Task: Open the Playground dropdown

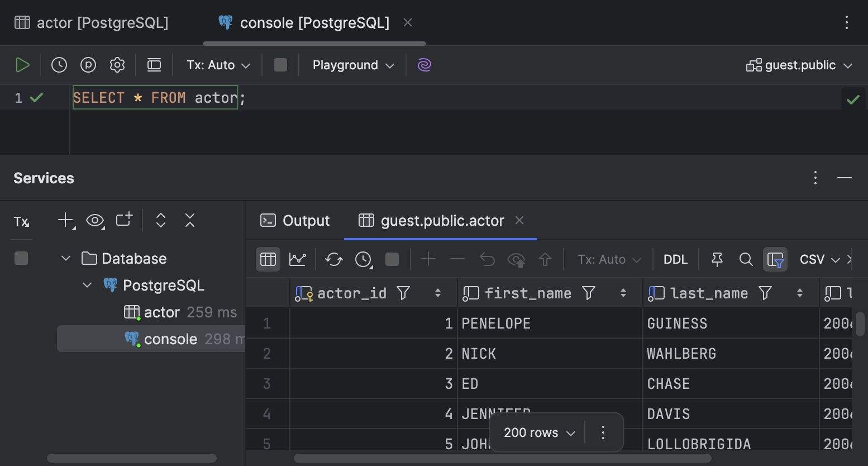Action: click(x=352, y=65)
